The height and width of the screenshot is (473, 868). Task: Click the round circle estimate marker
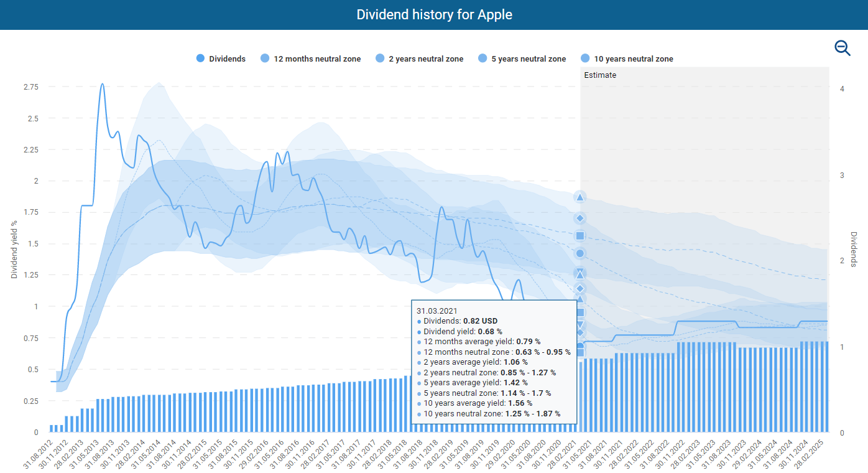click(579, 253)
